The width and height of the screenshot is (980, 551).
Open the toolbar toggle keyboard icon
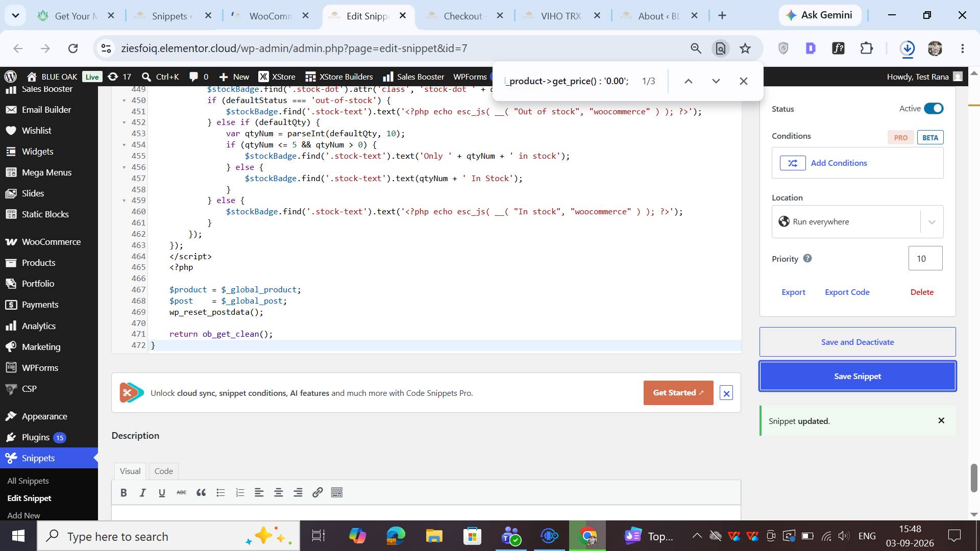[337, 492]
